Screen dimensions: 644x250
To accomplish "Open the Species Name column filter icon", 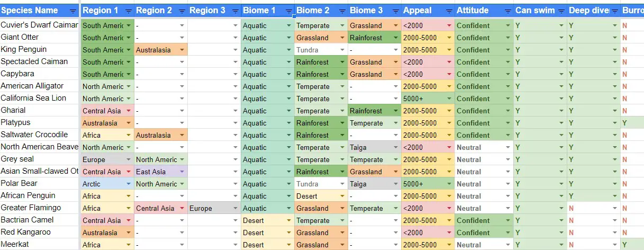I will pos(72,11).
